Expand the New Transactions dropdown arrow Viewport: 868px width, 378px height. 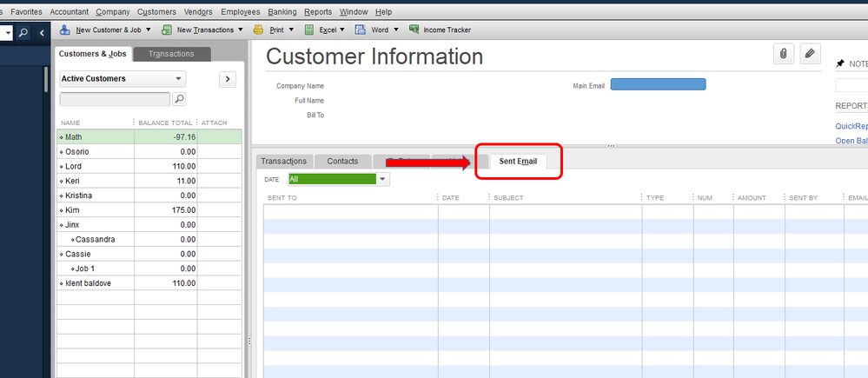click(241, 30)
